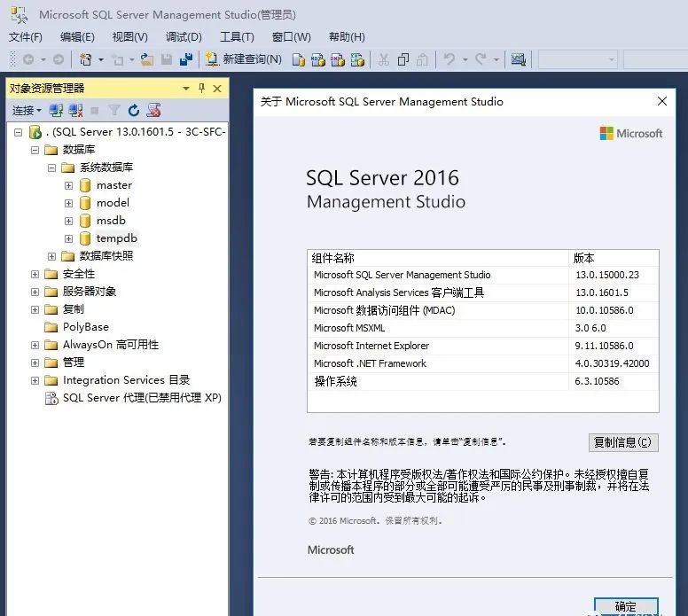Click the activity monitor icon in toolbar
This screenshot has height=616, width=688.
click(518, 59)
